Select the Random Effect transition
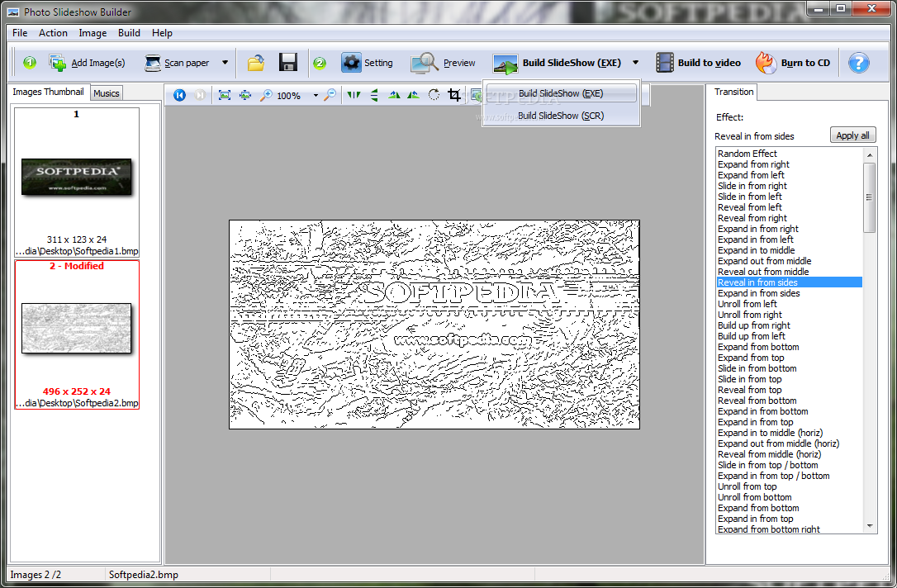 tap(790, 154)
